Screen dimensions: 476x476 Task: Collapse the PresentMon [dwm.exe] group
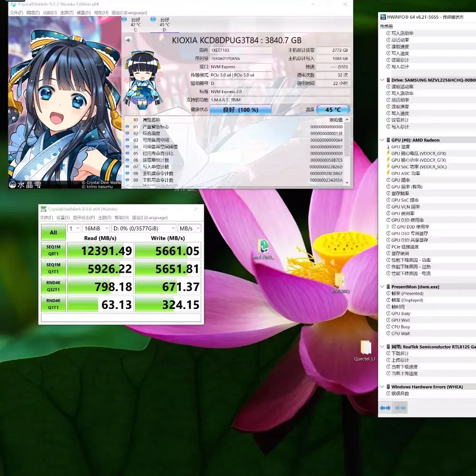[382, 287]
